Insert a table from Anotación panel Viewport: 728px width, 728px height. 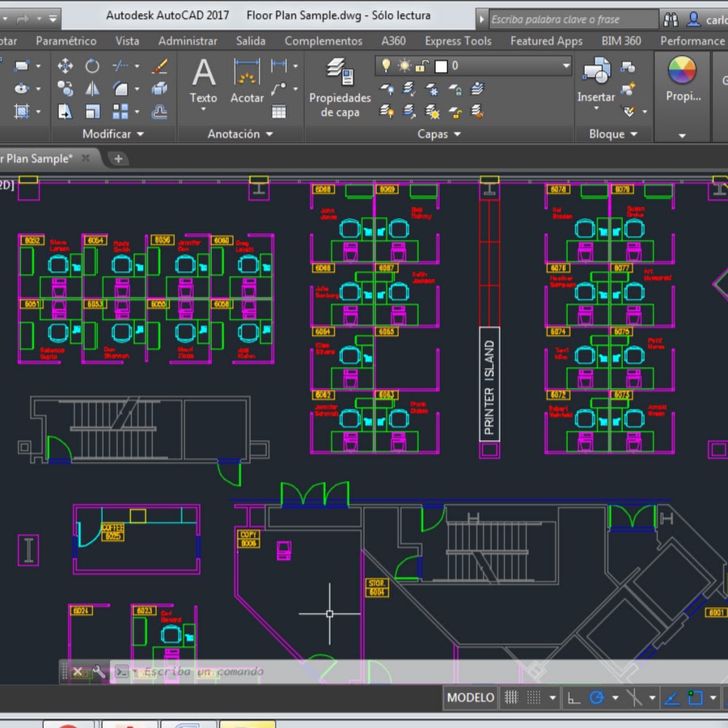click(x=279, y=112)
